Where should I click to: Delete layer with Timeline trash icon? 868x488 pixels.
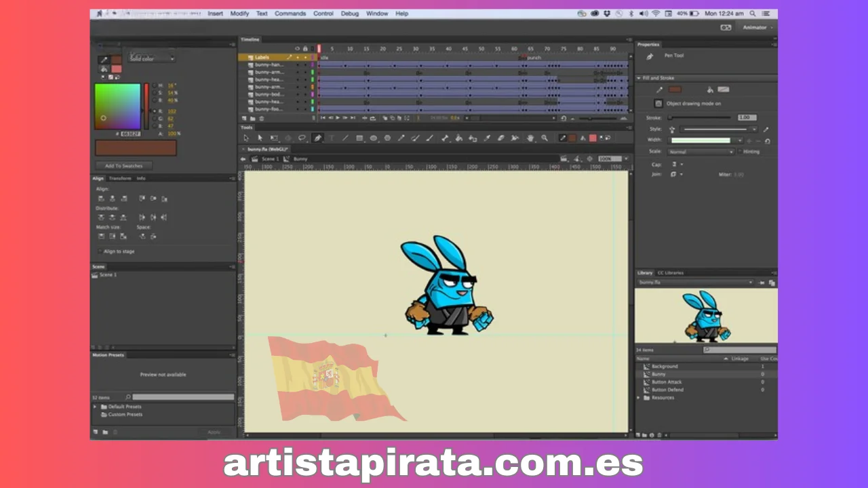[262, 118]
